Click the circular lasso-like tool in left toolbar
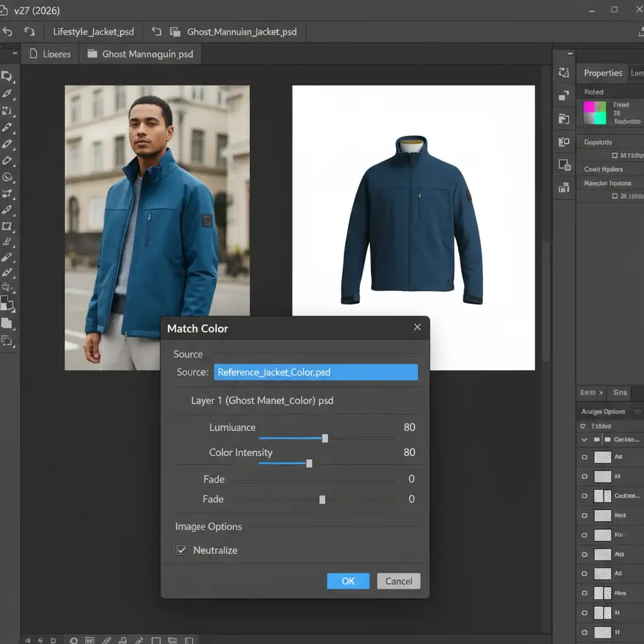The image size is (644, 644). coord(7,177)
